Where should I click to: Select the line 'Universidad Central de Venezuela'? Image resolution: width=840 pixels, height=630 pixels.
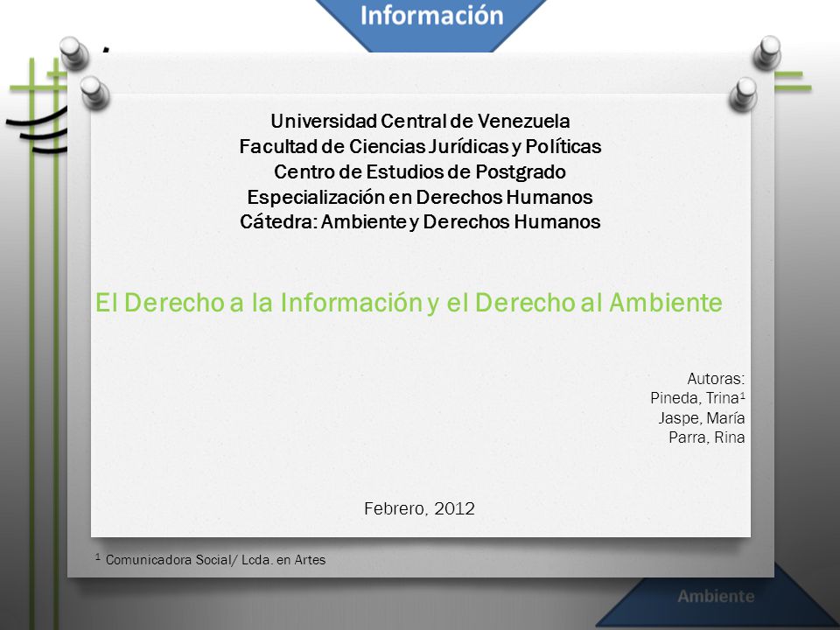(420, 121)
